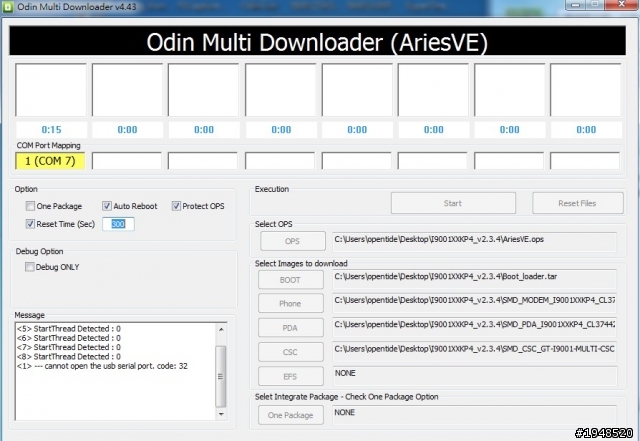Click the Reset Time value field showing 300

pos(118,224)
